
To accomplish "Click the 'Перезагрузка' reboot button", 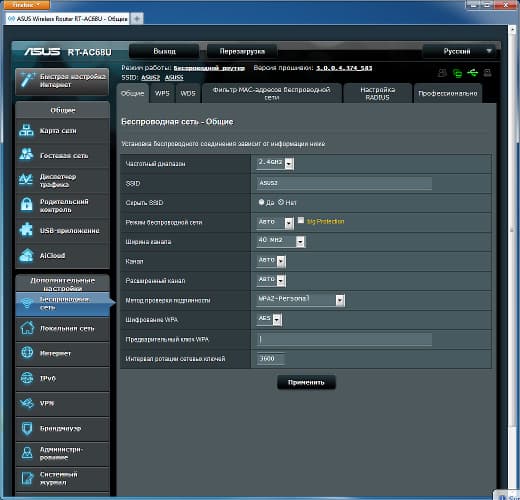I will coord(242,51).
